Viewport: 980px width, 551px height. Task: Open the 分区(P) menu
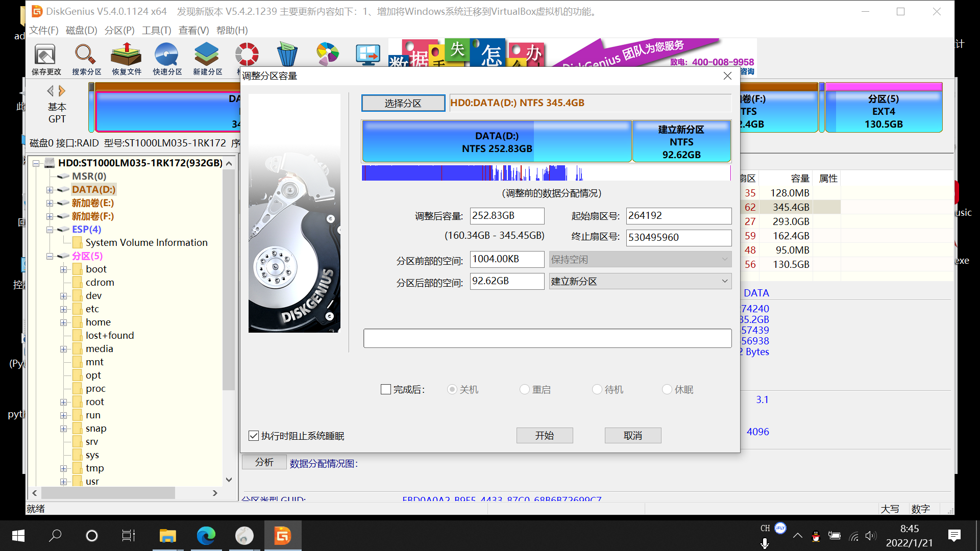(119, 30)
